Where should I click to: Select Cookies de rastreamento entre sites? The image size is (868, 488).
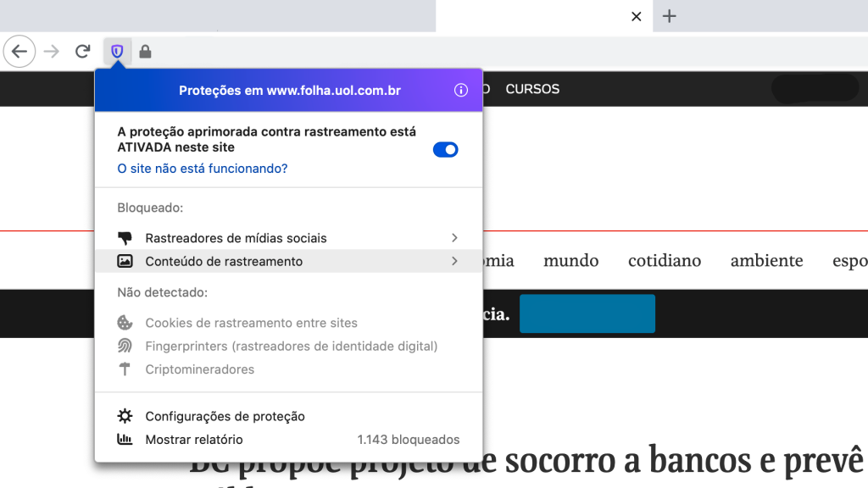click(251, 323)
